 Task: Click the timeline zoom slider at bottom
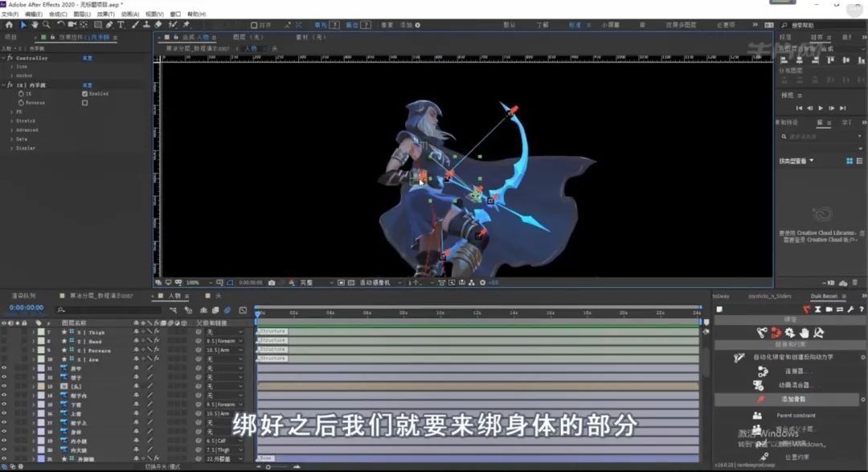pos(277,466)
